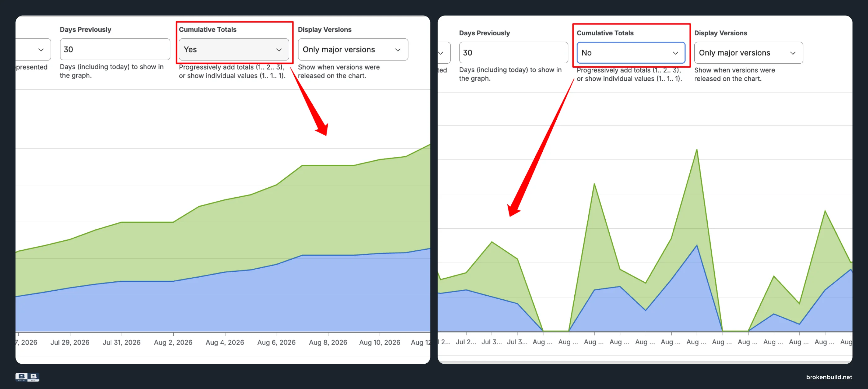Click the blue area in the cumulative chart
The height and width of the screenshot is (389, 868).
(222, 303)
